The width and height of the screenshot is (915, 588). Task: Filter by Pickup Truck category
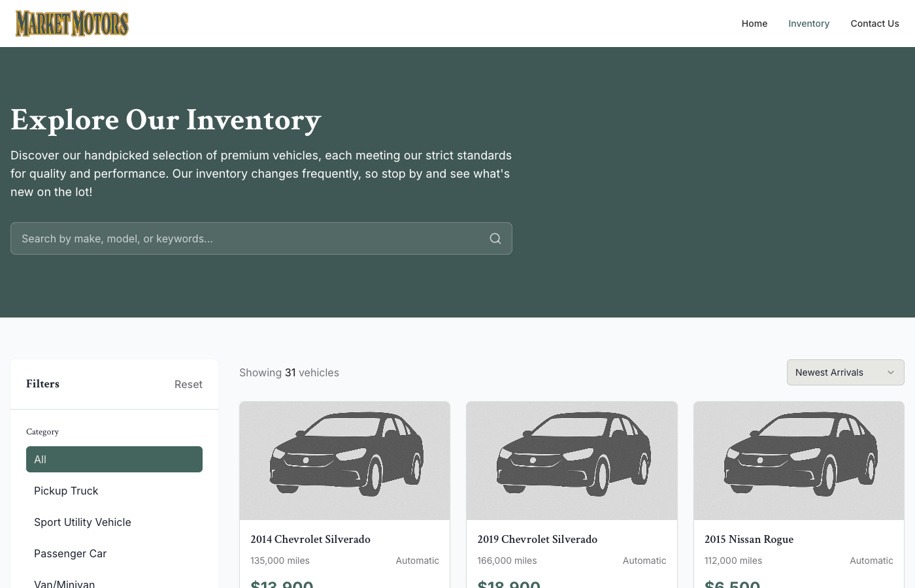coord(114,491)
